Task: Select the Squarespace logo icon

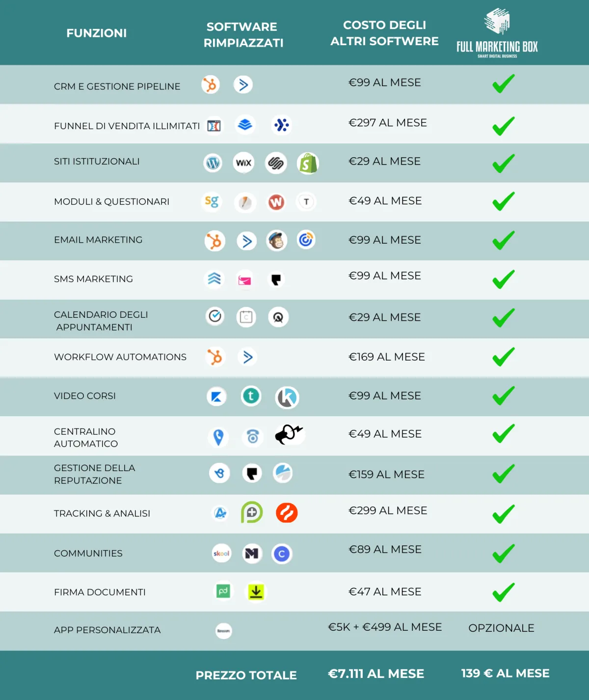Action: [x=276, y=163]
